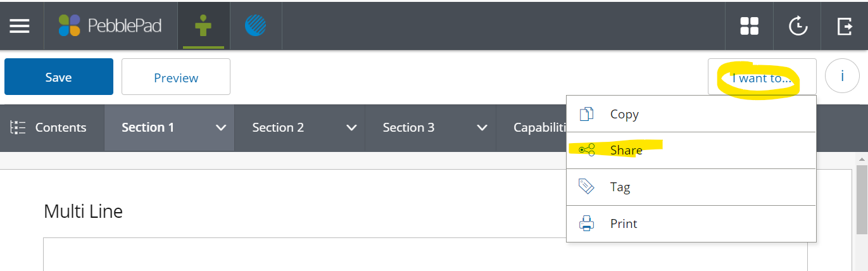Click the PebblePad logo
Image resolution: width=868 pixels, height=271 pixels.
[110, 26]
